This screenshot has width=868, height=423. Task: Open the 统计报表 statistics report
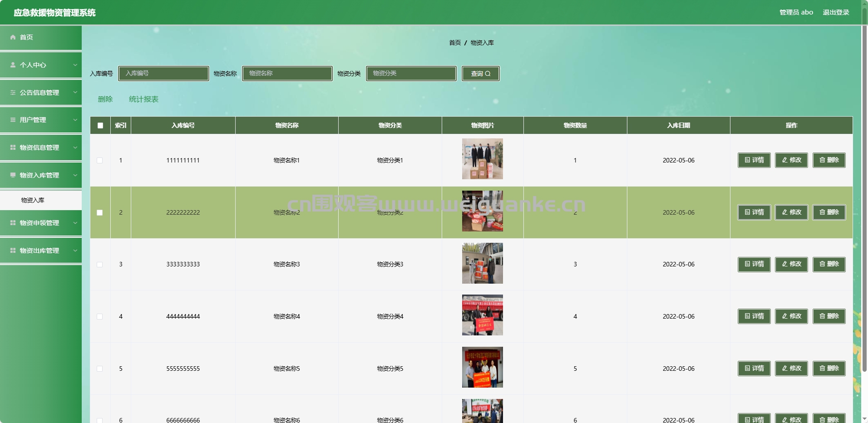click(x=144, y=99)
